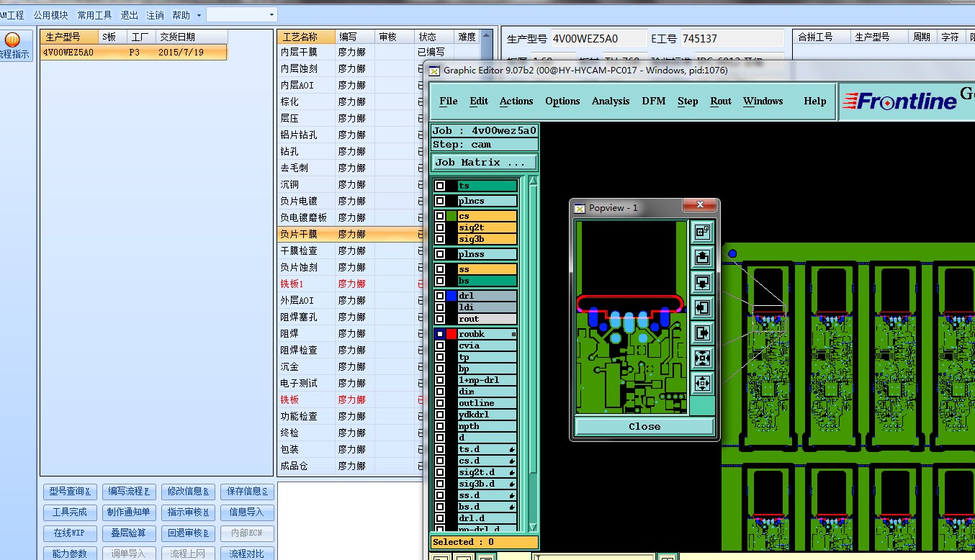This screenshot has height=560, width=975.
Task: Select the red 铣板1 process row
Action: (350, 284)
